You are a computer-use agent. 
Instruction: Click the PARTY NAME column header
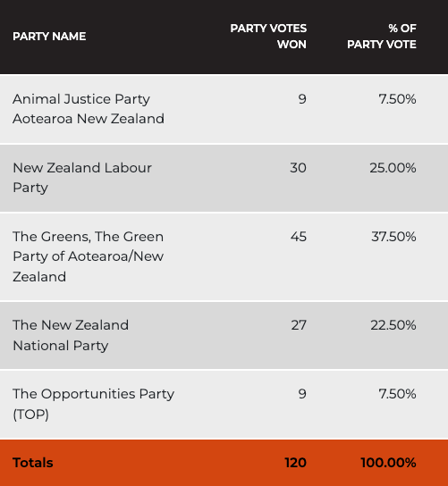point(49,37)
